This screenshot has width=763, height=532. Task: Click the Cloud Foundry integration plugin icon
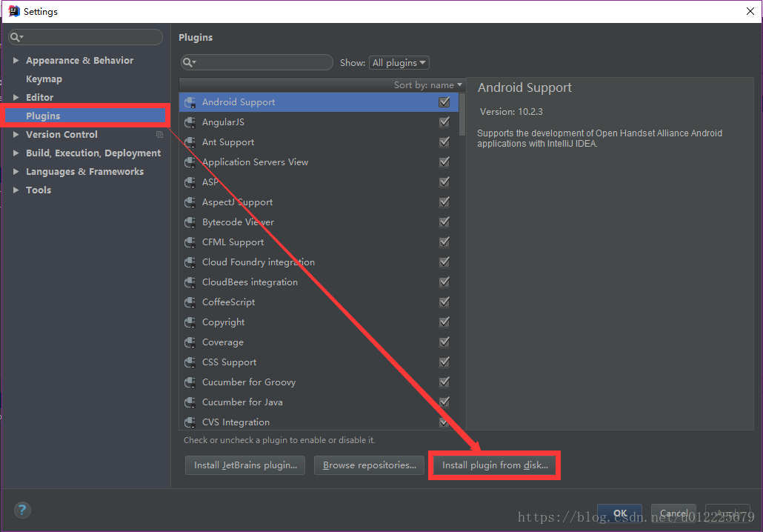pos(190,262)
